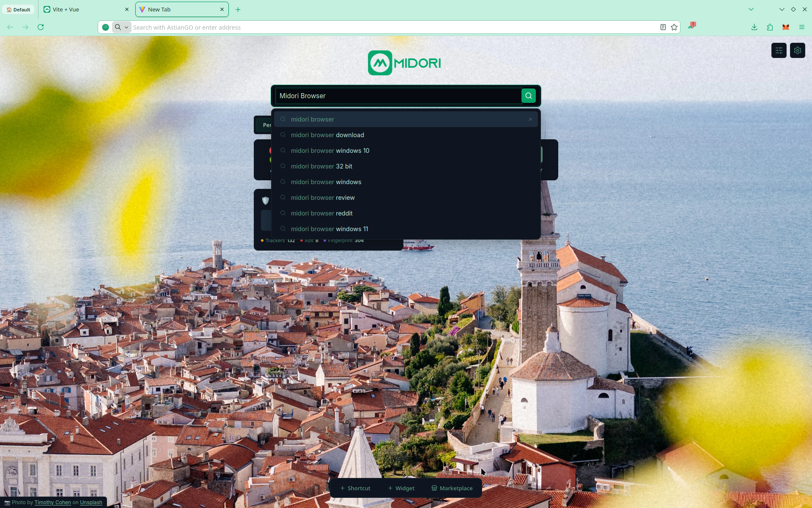Click the shield icon in privacy widget
Viewport: 812px width, 508px height.
[x=266, y=201]
